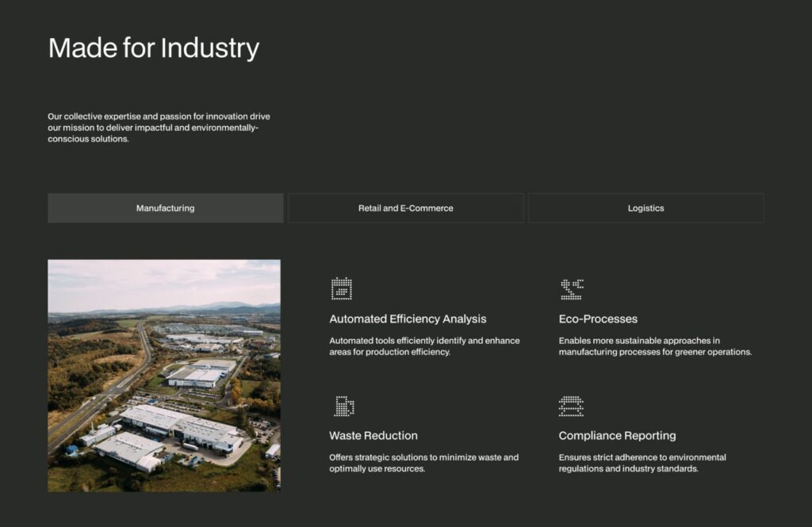This screenshot has width=812, height=527.
Task: Click the Automated Efficiency Analysis heading
Action: tap(407, 319)
